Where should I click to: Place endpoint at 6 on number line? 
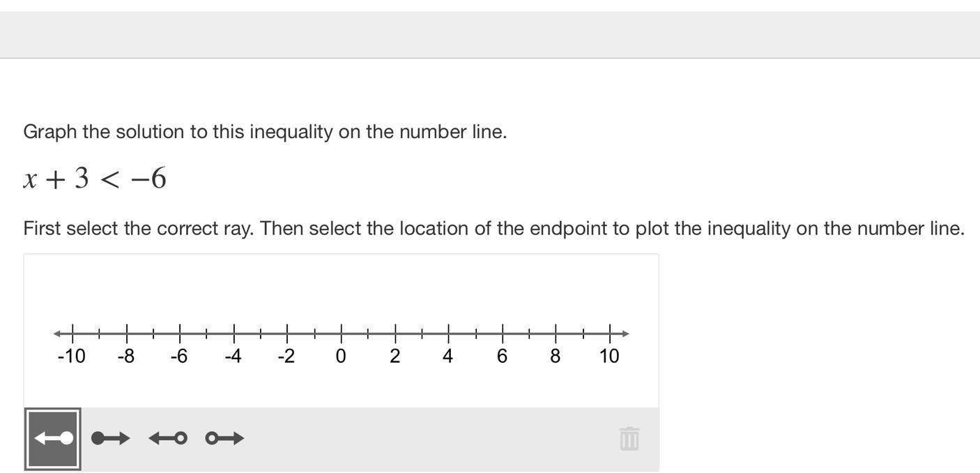(x=503, y=333)
